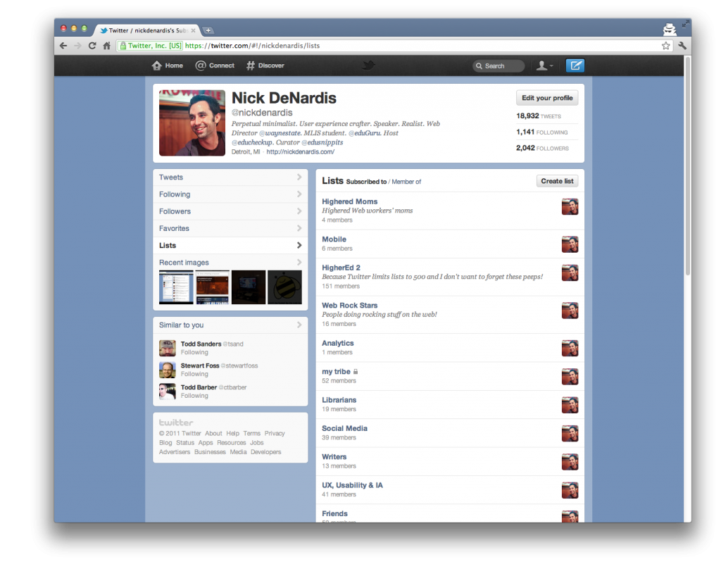Click the browser home icon
The height and width of the screenshot is (588, 721).
(x=107, y=46)
